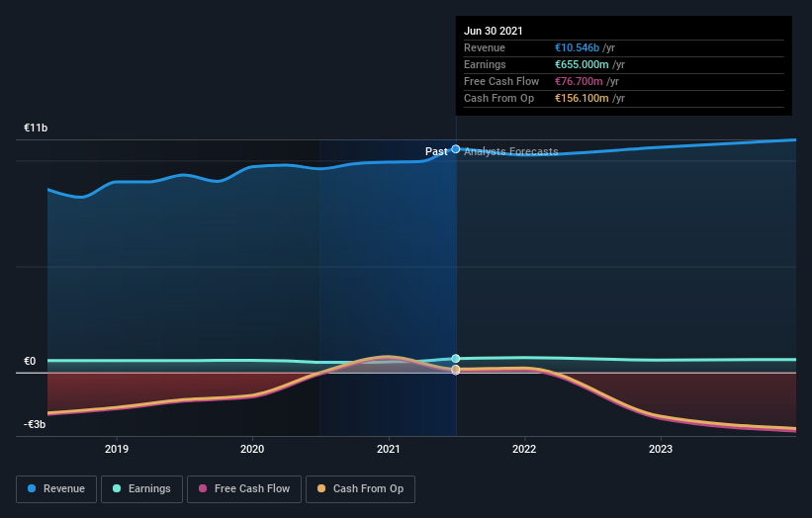Click the 2021 x-axis label
This screenshot has width=812, height=518.
pyautogui.click(x=389, y=449)
